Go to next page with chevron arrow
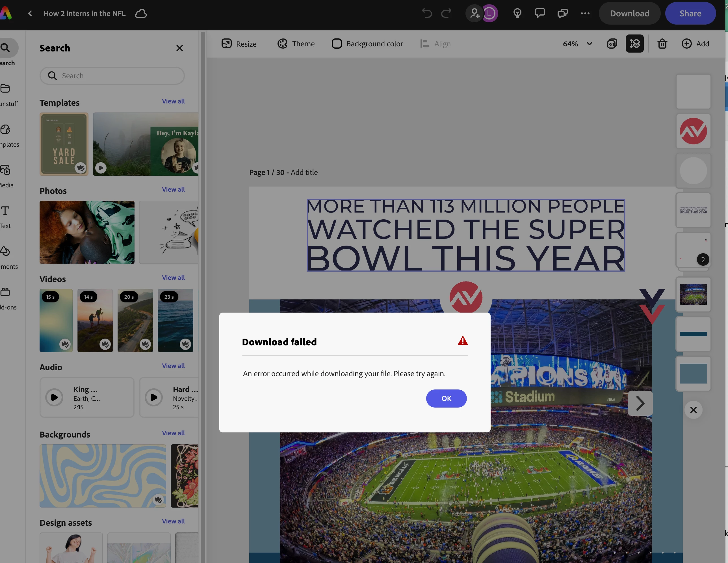This screenshot has width=728, height=563. (x=640, y=403)
